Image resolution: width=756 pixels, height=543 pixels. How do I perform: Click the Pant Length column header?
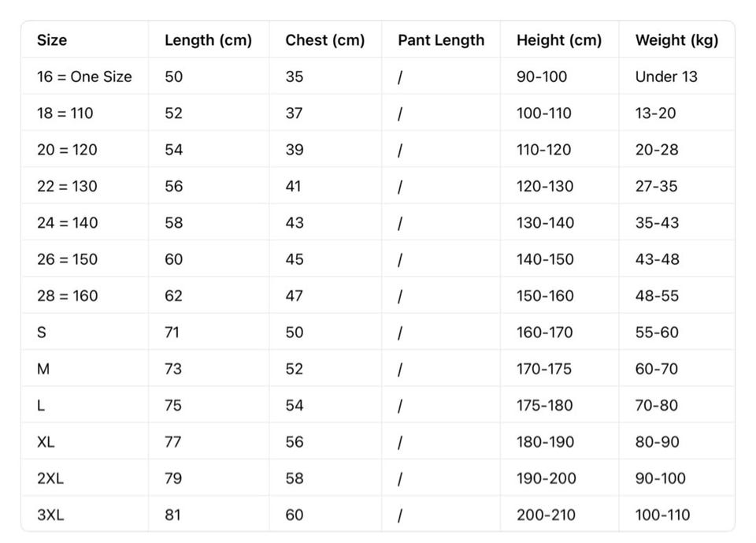tap(441, 40)
